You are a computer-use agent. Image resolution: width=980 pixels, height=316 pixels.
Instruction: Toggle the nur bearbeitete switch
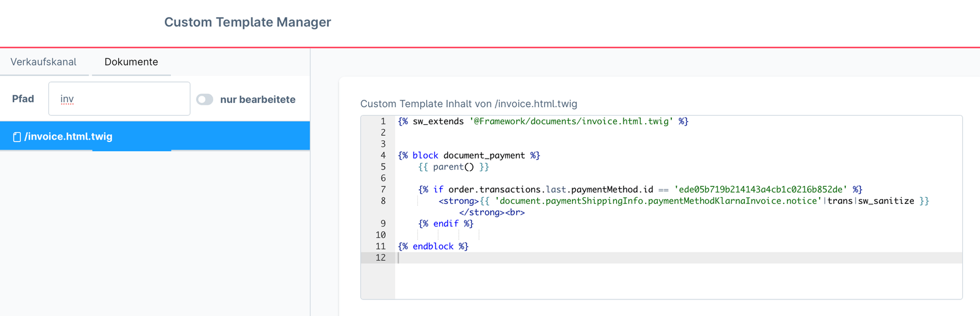(x=205, y=99)
